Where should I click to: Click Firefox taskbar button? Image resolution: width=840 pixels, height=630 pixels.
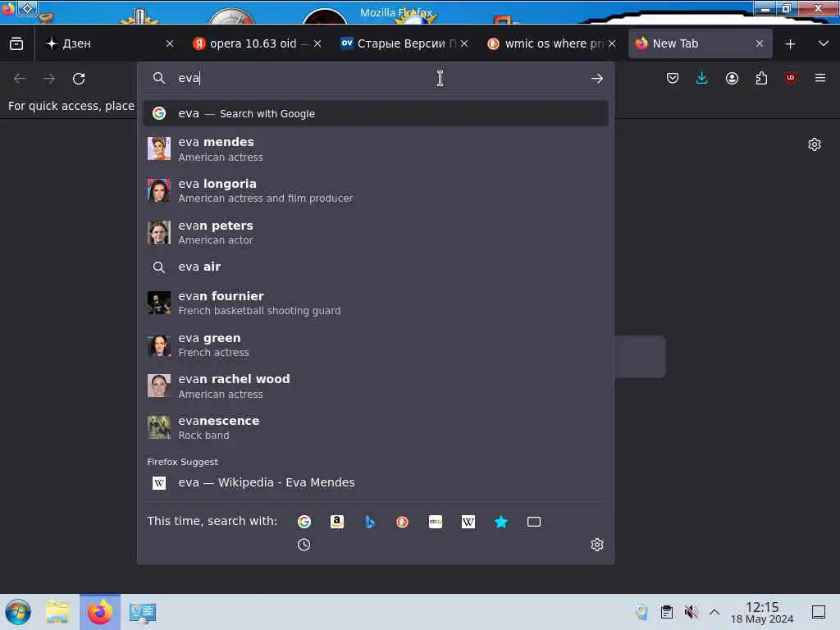tap(100, 612)
